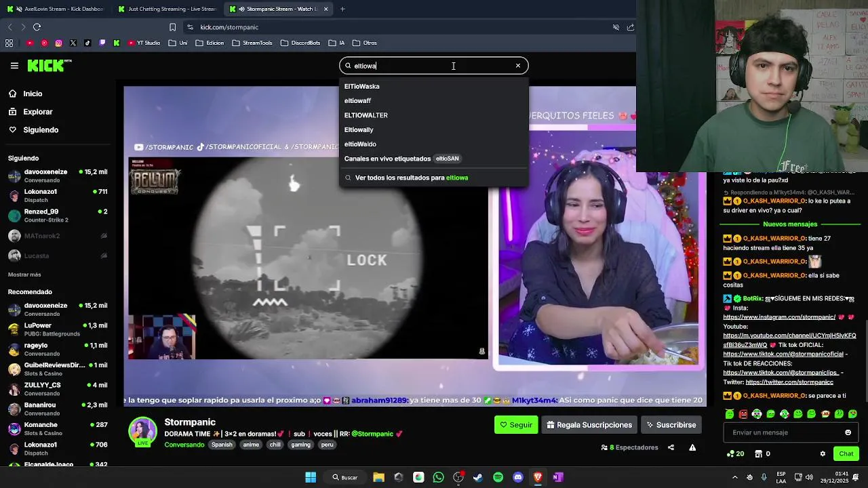Open the Kick hamburger sidebar menu
This screenshot has height=488, width=868.
[x=14, y=66]
